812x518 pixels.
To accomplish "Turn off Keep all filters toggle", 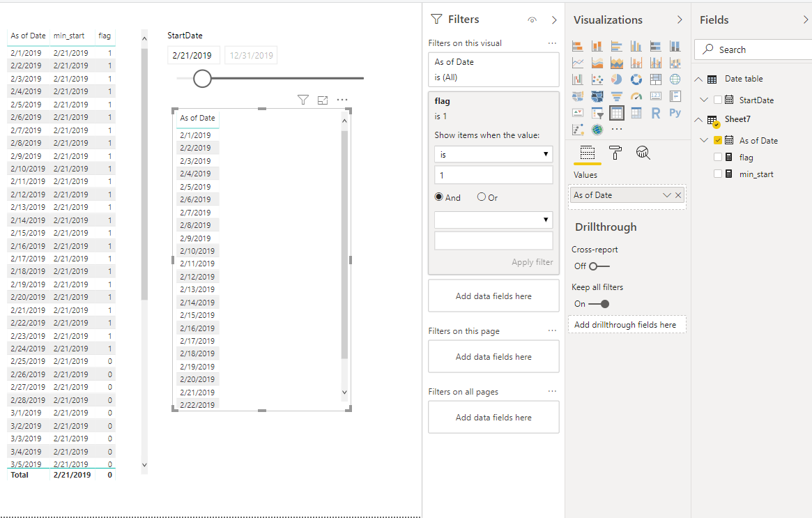I will point(599,304).
